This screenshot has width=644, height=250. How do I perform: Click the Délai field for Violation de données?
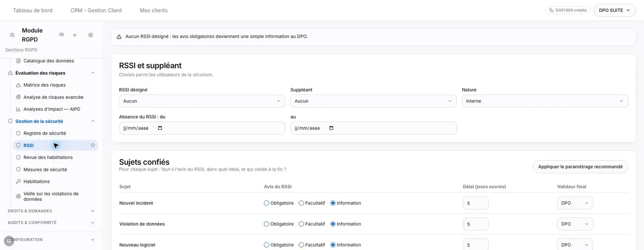(476, 224)
